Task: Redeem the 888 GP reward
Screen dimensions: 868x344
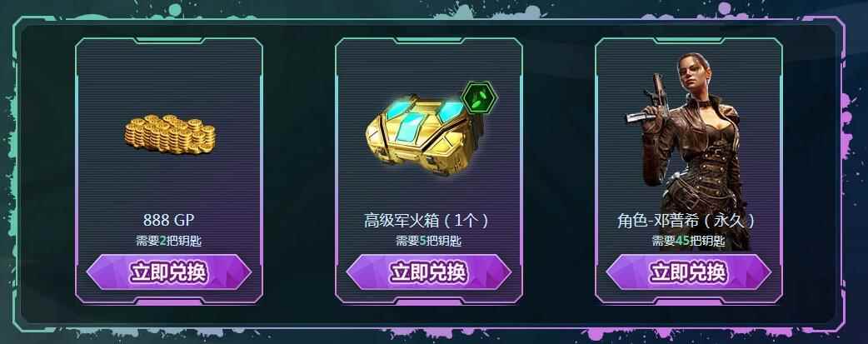Action: (169, 272)
